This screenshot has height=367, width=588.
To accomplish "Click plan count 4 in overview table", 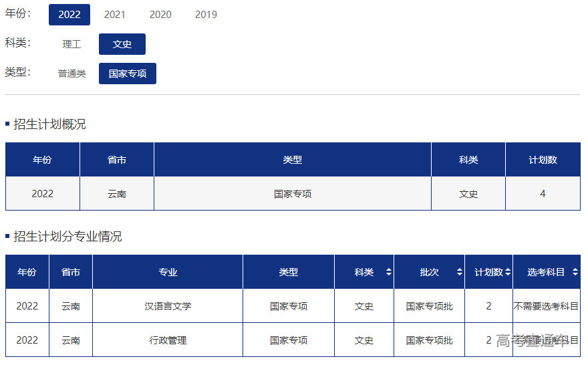I will (x=543, y=194).
